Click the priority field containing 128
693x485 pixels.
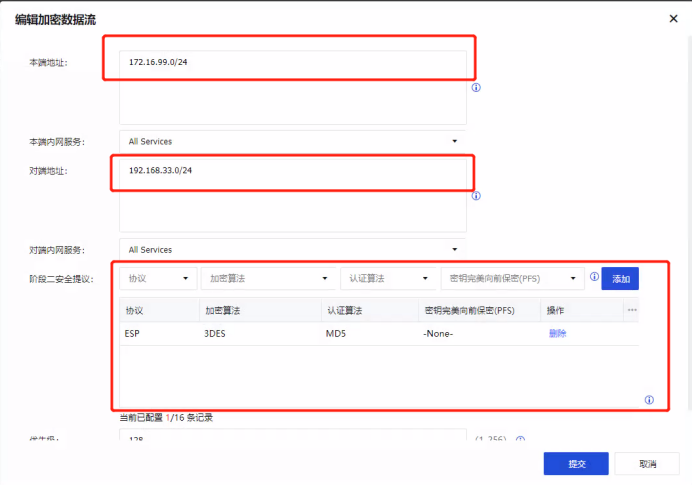click(292, 439)
